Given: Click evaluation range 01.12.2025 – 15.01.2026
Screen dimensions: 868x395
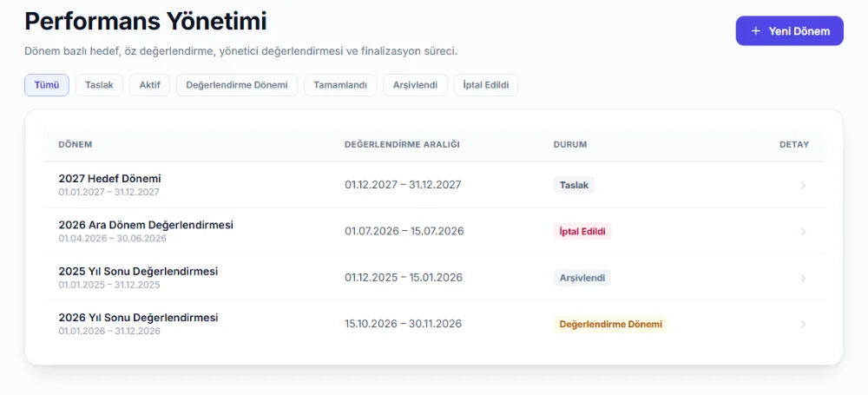Looking at the screenshot, I should [404, 278].
